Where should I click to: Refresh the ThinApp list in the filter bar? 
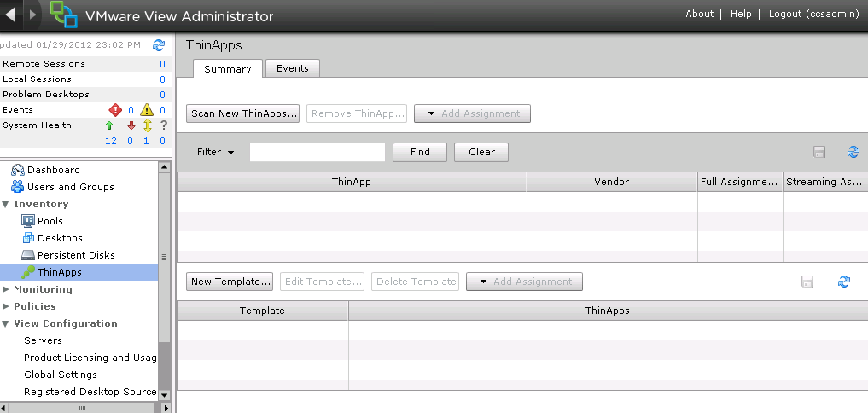pyautogui.click(x=853, y=152)
